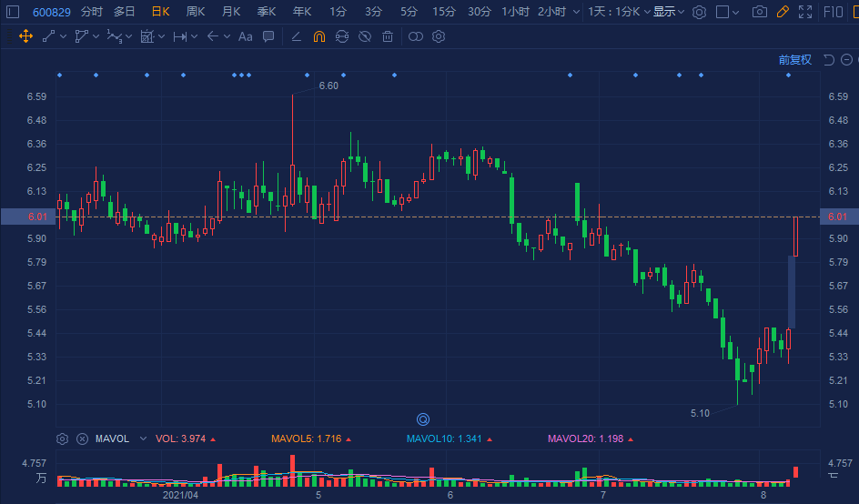Select the move/crosshair cursor tool
859x504 pixels.
point(25,36)
